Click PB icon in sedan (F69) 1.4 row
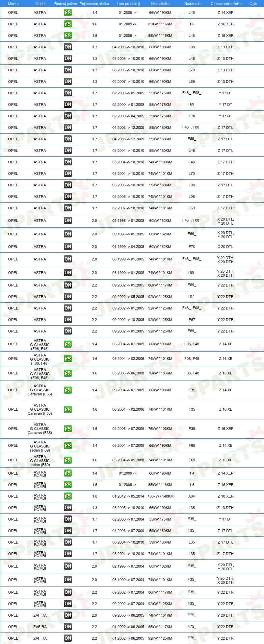Image resolution: width=264 pixels, height=644 pixels. click(x=68, y=446)
